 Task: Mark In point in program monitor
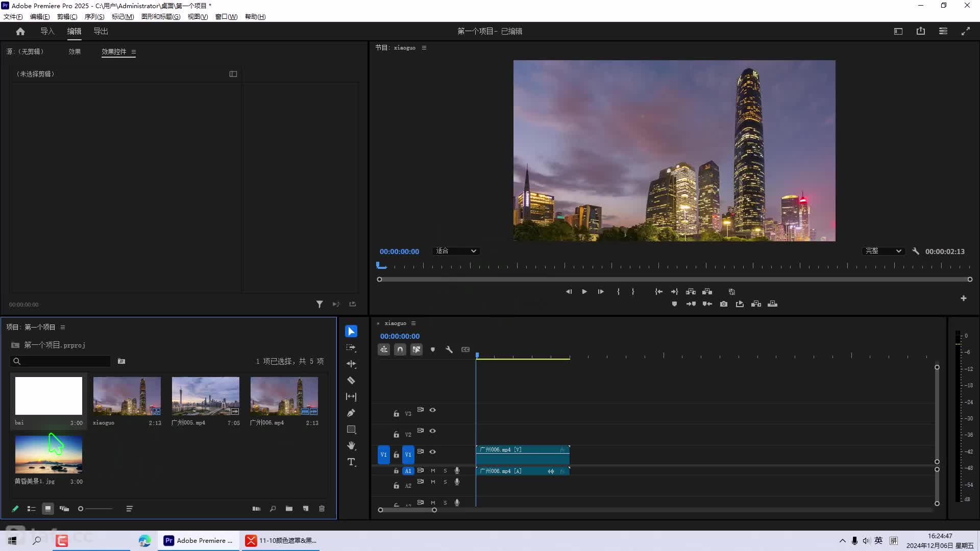(x=618, y=292)
